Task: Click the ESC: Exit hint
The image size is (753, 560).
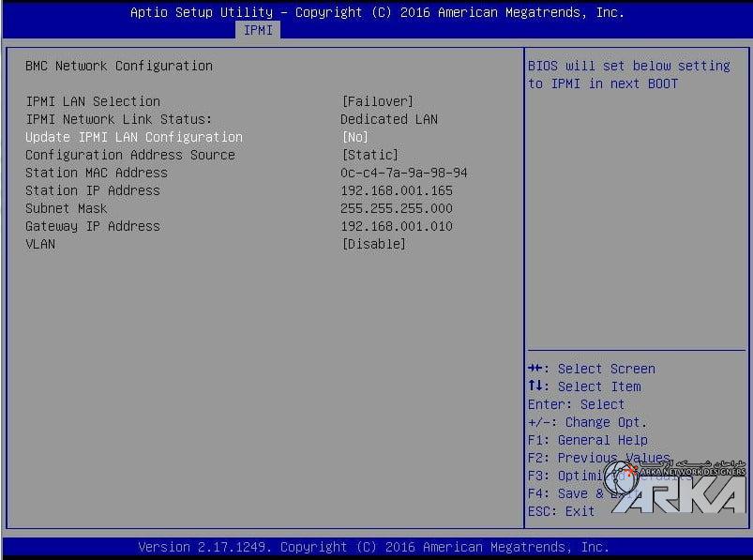Action: [x=561, y=511]
